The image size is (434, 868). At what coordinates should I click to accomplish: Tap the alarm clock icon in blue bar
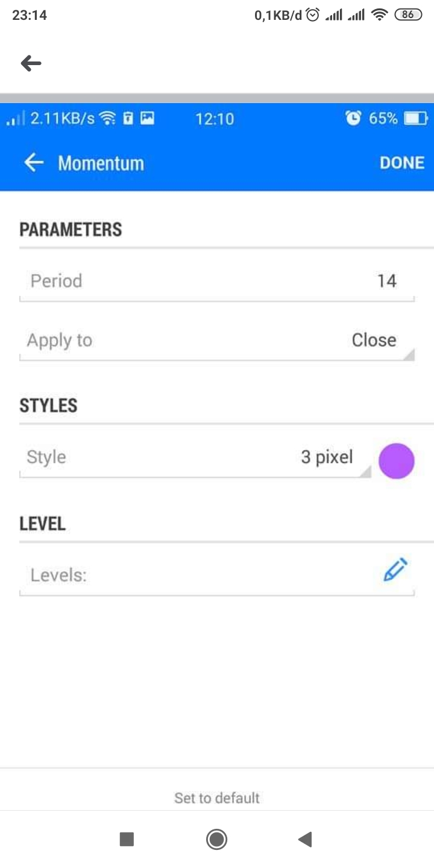point(353,118)
